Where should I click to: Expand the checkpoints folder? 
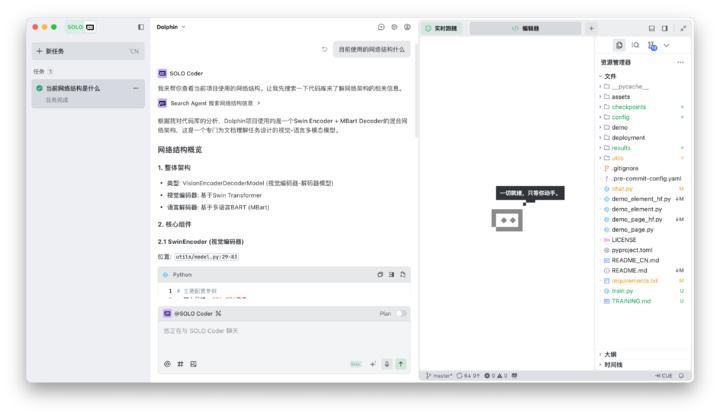(628, 107)
